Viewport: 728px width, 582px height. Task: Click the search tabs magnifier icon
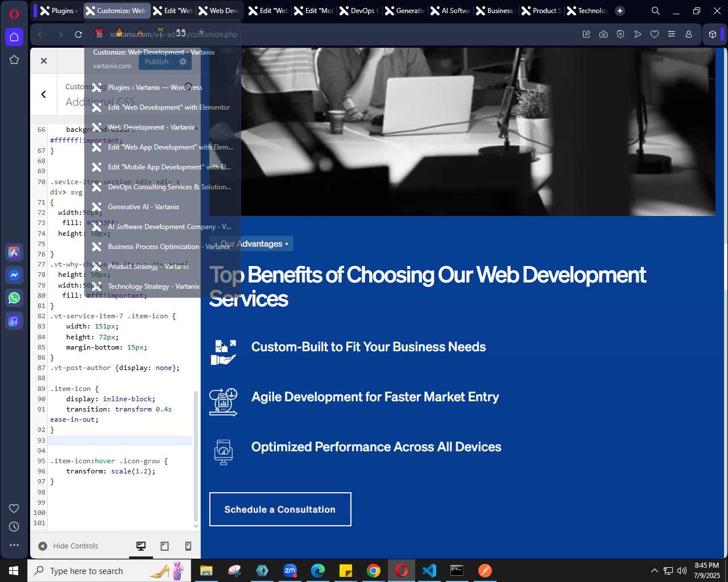656,11
